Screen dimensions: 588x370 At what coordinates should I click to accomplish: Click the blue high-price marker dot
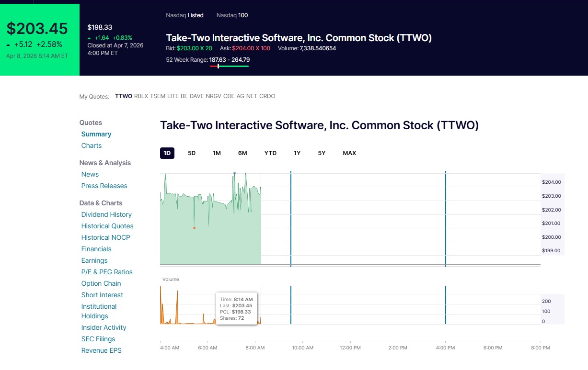coord(234,173)
